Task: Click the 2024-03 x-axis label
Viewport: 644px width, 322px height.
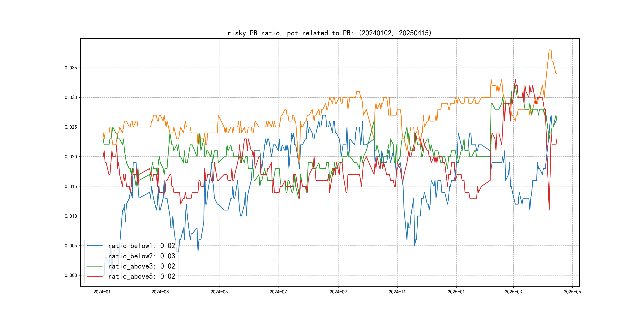Action: click(160, 292)
